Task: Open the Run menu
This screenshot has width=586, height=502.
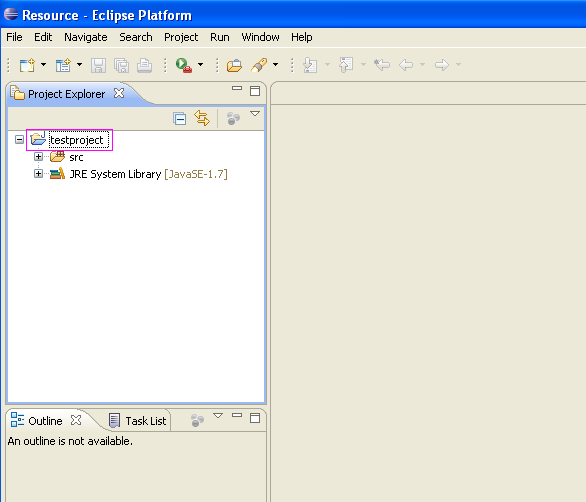Action: 220,37
